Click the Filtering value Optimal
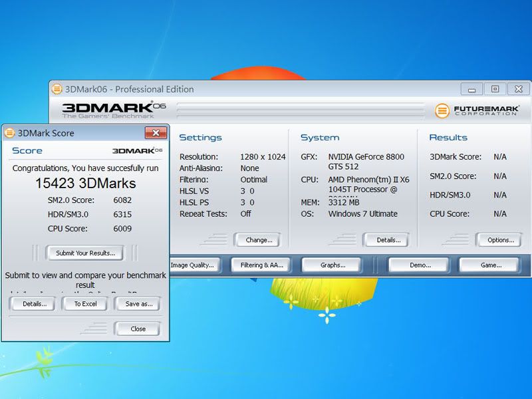 pyautogui.click(x=254, y=180)
